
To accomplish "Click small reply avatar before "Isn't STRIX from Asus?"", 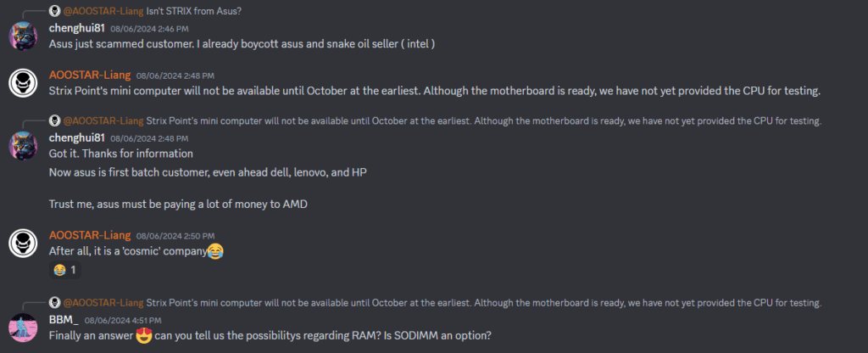I will [55, 10].
